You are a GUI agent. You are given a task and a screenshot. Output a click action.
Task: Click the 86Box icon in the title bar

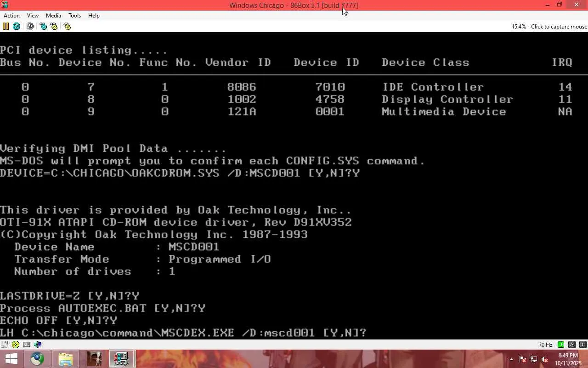[x=5, y=5]
